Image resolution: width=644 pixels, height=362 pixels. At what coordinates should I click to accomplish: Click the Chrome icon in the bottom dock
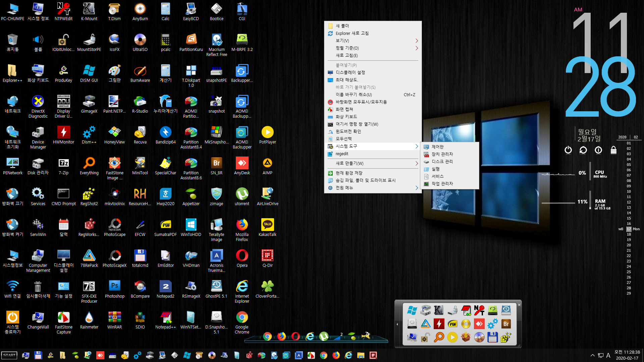click(x=267, y=336)
